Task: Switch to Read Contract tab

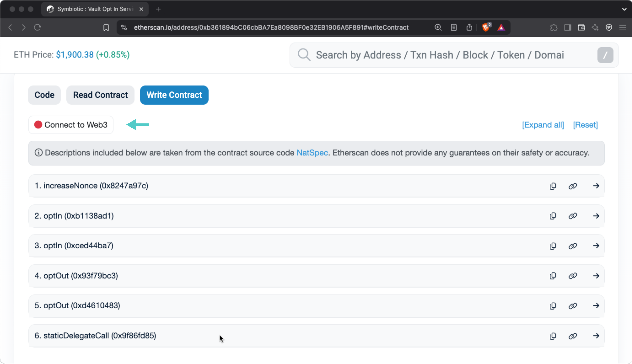Action: click(100, 95)
